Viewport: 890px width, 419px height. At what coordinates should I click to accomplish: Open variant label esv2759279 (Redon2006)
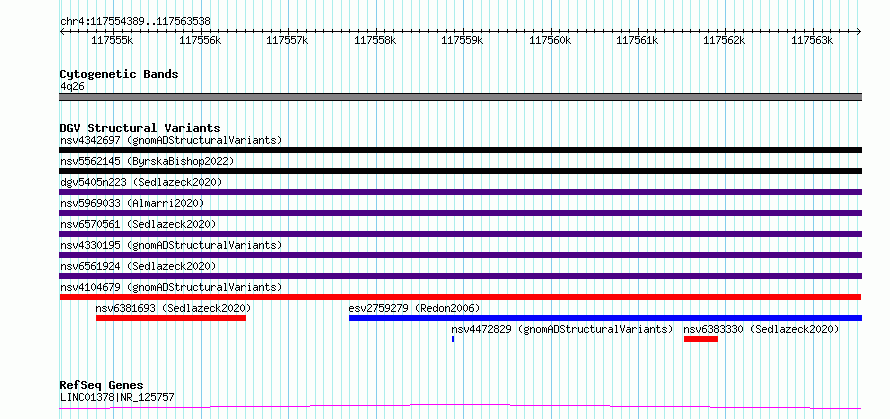pyautogui.click(x=414, y=308)
